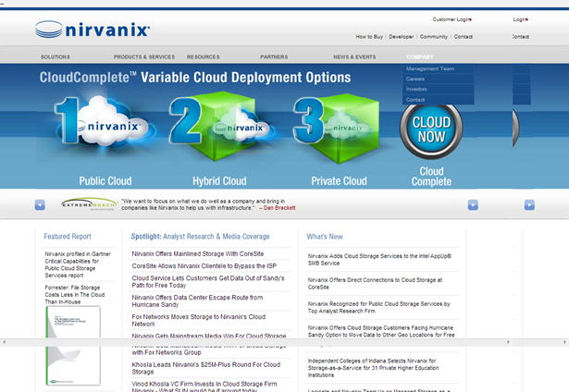Open the Products & Services menu
Screen dimensions: 569x392
coord(144,57)
